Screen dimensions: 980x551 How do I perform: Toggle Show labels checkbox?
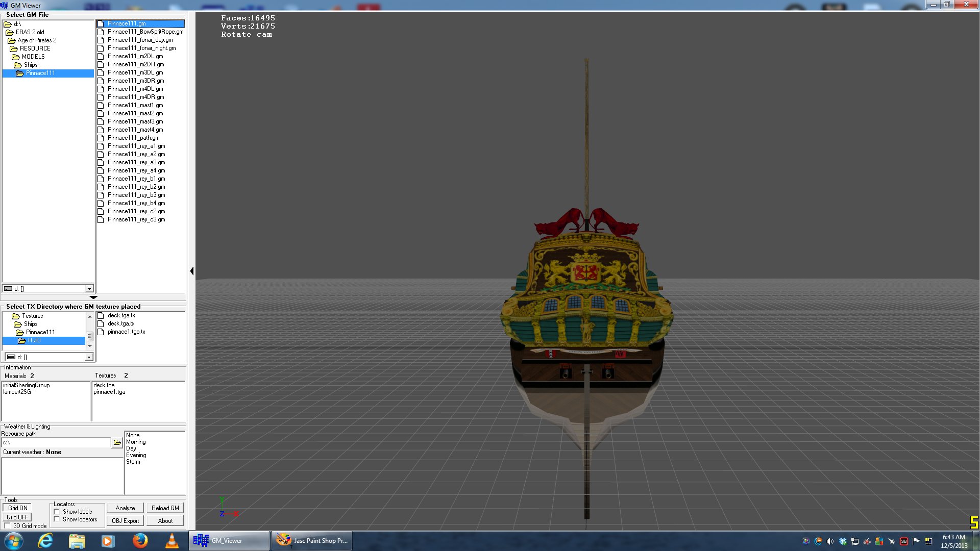pos(57,512)
